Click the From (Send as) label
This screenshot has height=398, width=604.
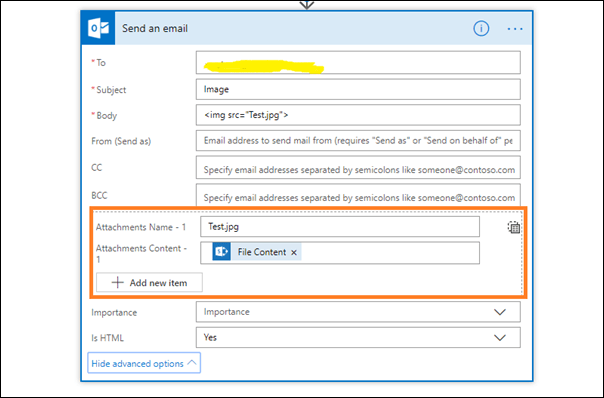coord(121,141)
